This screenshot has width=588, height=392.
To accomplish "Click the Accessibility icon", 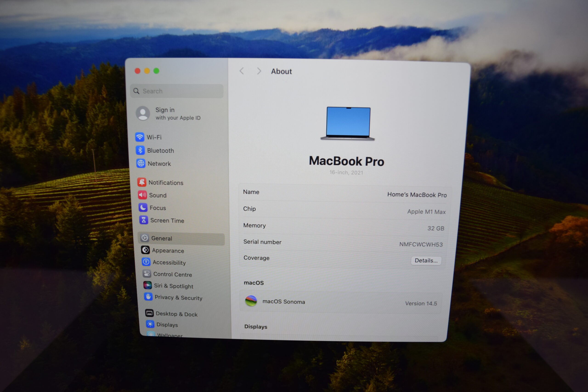I will [x=146, y=262].
